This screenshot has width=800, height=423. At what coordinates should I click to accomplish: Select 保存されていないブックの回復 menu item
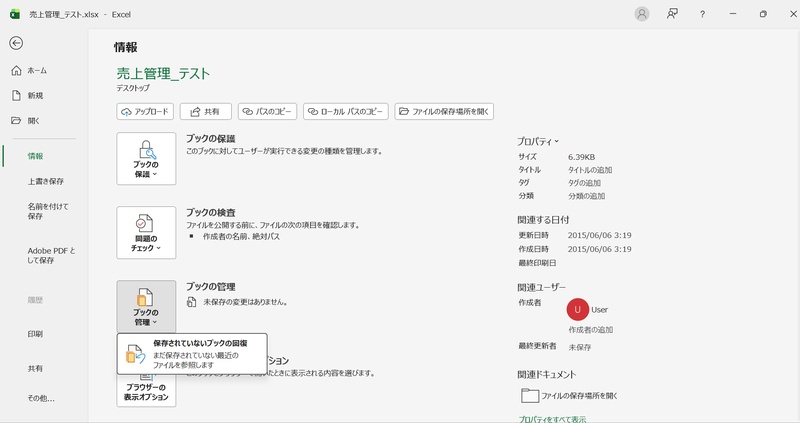[192, 354]
